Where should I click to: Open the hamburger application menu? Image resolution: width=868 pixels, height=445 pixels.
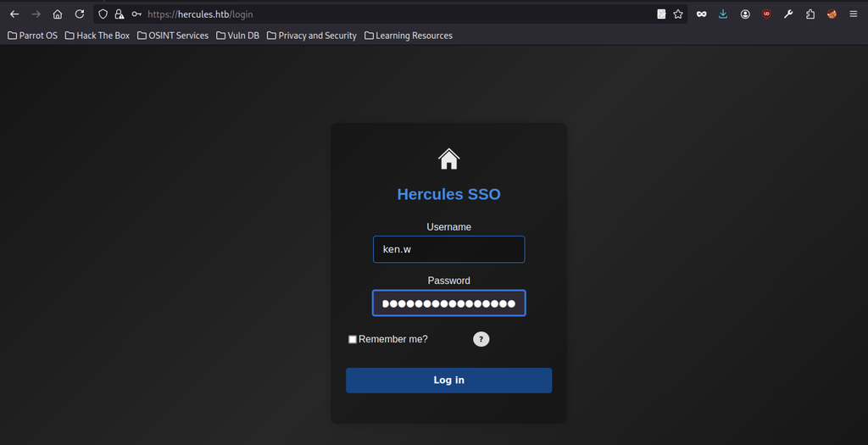[x=854, y=14]
